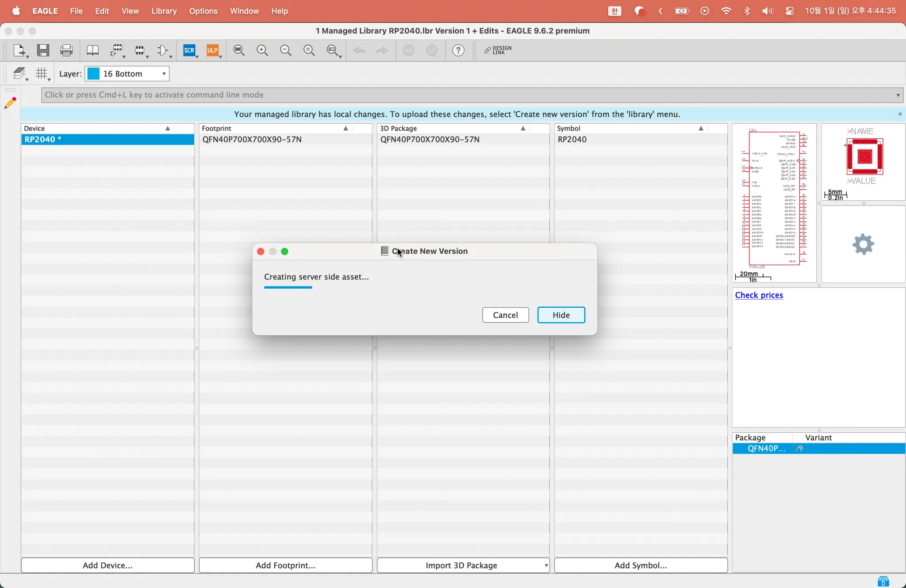906x588 pixels.
Task: Toggle sort order of Symbol column
Action: pyautogui.click(x=701, y=128)
